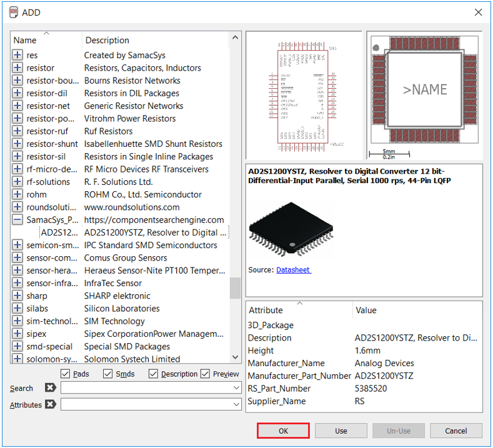Toggle the Smds checkbox

coord(107,374)
